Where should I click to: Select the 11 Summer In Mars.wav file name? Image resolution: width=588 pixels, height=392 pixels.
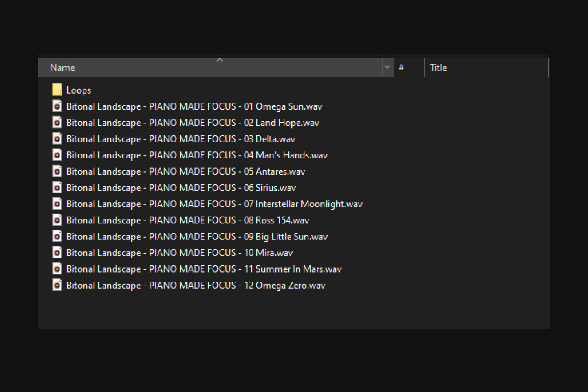[204, 269]
